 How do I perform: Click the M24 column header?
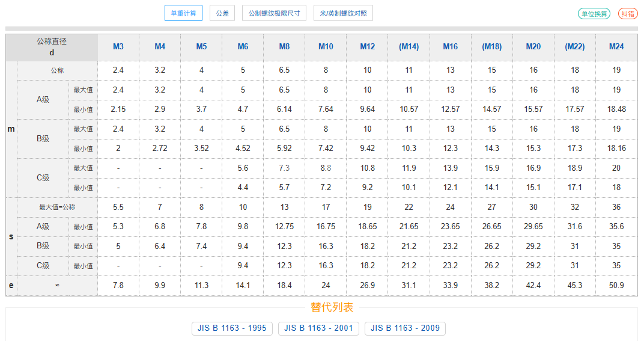(x=616, y=47)
